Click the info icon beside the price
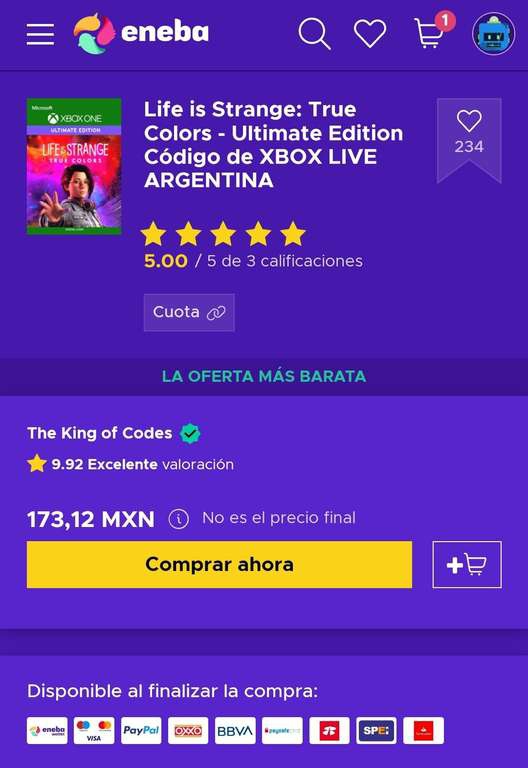The image size is (528, 768). point(178,519)
